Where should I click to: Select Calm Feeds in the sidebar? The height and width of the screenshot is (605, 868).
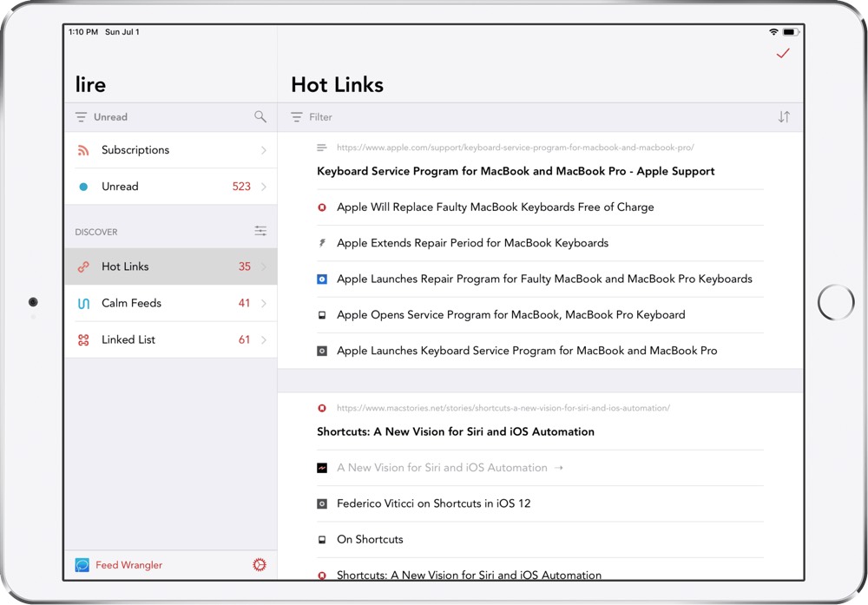[171, 303]
